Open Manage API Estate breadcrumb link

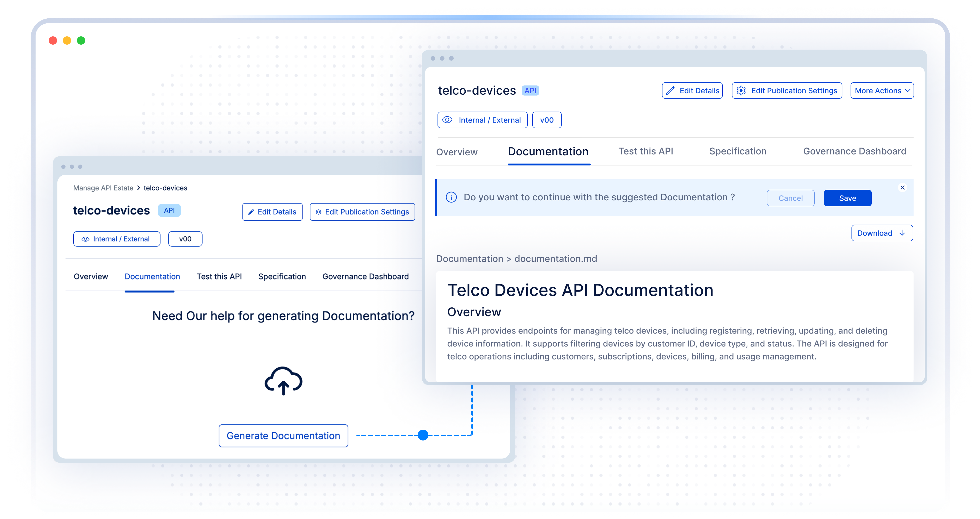tap(103, 188)
